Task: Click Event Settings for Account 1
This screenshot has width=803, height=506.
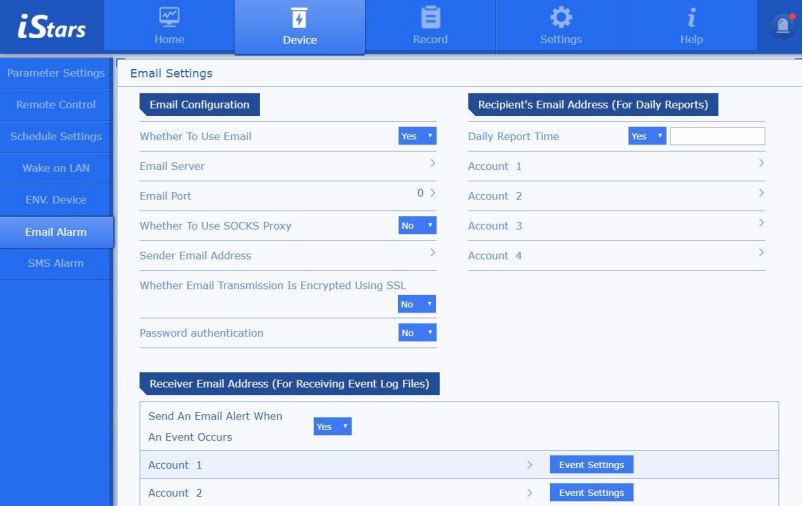Action: [591, 465]
